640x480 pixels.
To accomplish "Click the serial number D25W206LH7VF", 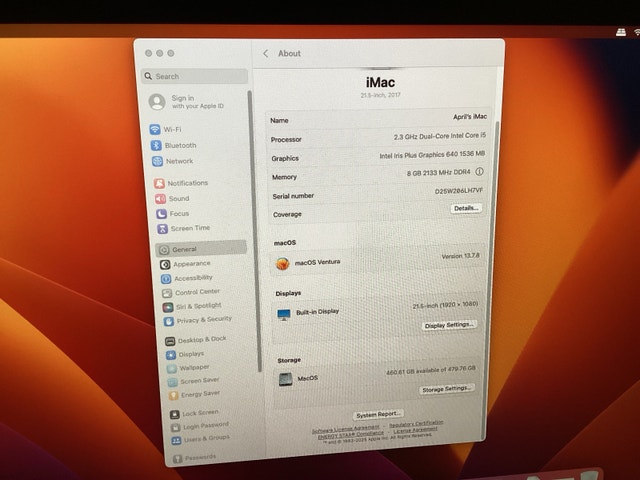I will coord(459,191).
